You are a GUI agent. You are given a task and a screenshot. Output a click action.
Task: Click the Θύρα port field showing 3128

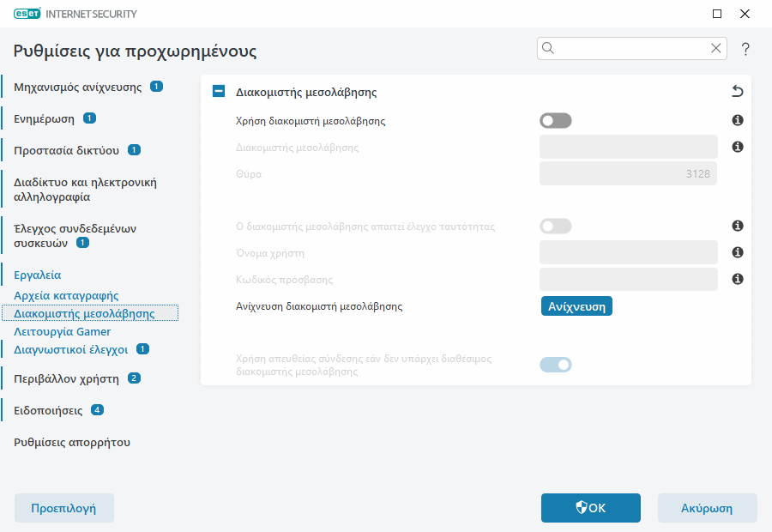(627, 173)
